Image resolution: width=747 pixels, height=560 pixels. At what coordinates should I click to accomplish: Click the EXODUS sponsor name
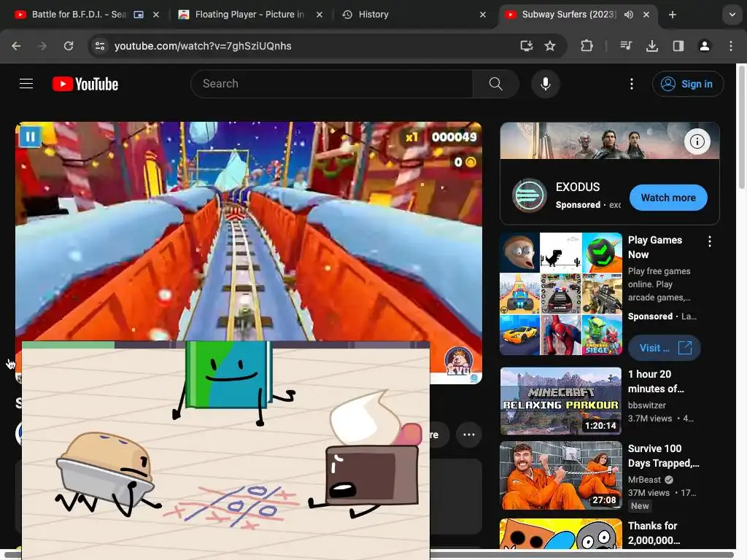(578, 187)
